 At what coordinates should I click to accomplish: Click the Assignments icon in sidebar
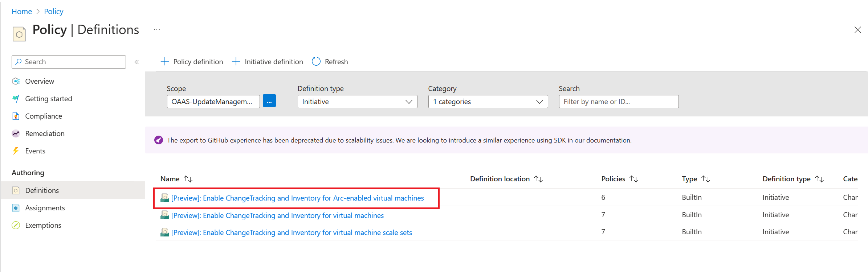(x=16, y=208)
